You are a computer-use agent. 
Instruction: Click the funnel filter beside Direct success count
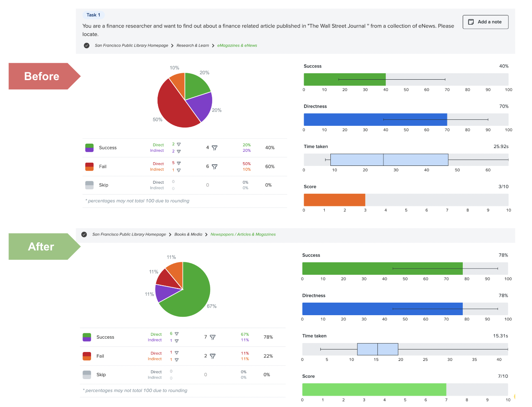tap(179, 144)
